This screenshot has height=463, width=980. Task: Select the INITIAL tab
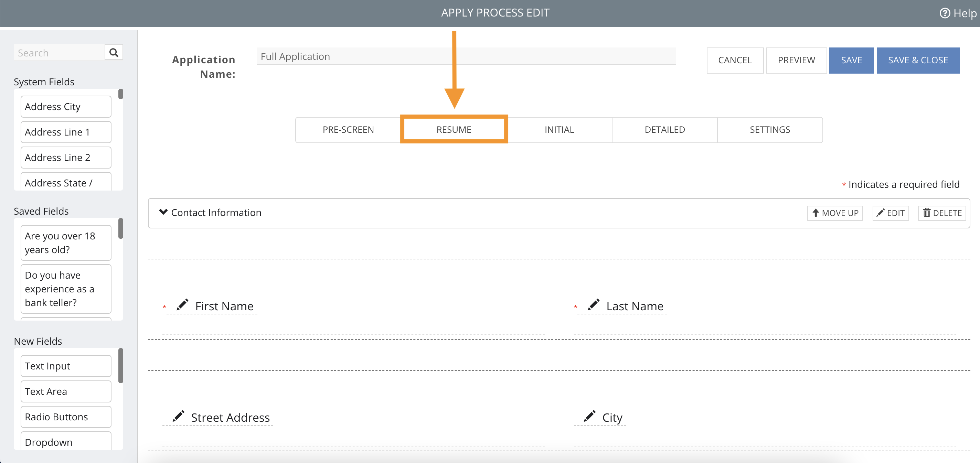[559, 130]
